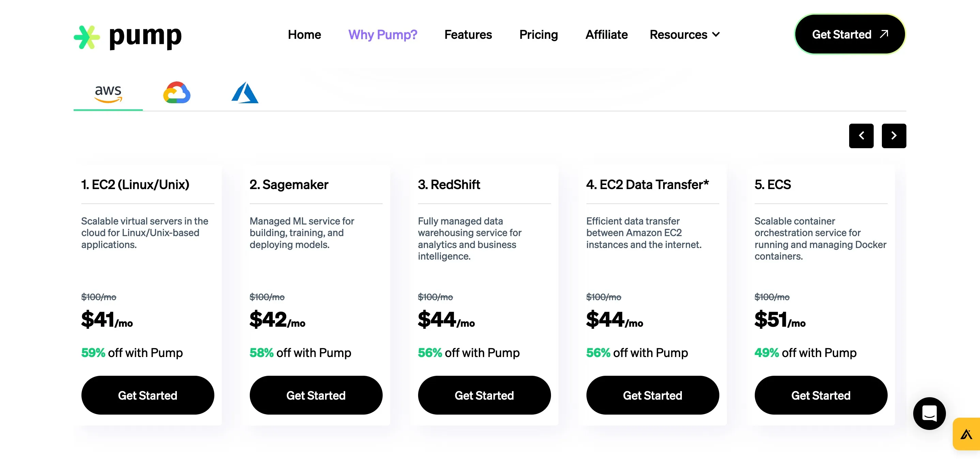
Task: Advance the carousel with the right arrow
Action: [894, 136]
